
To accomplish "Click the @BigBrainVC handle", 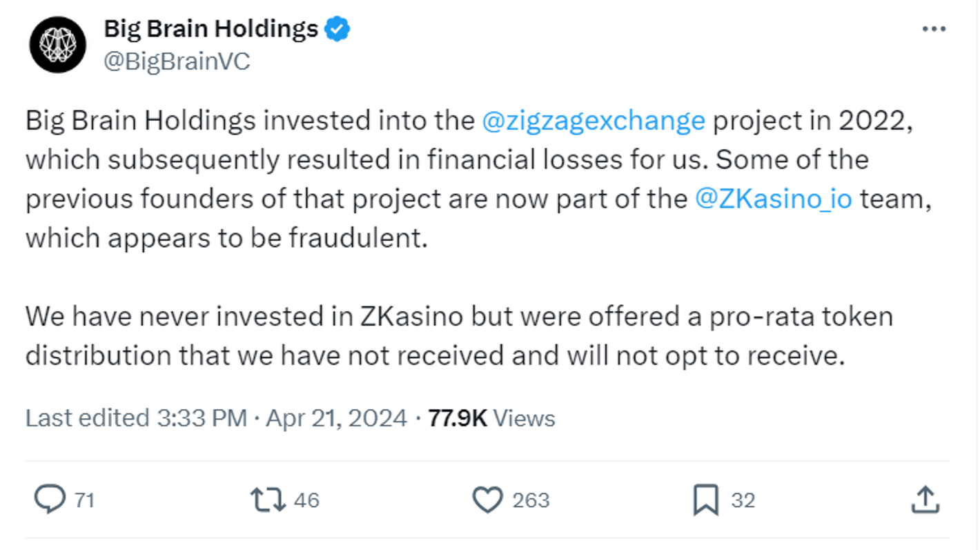I will coord(177,61).
